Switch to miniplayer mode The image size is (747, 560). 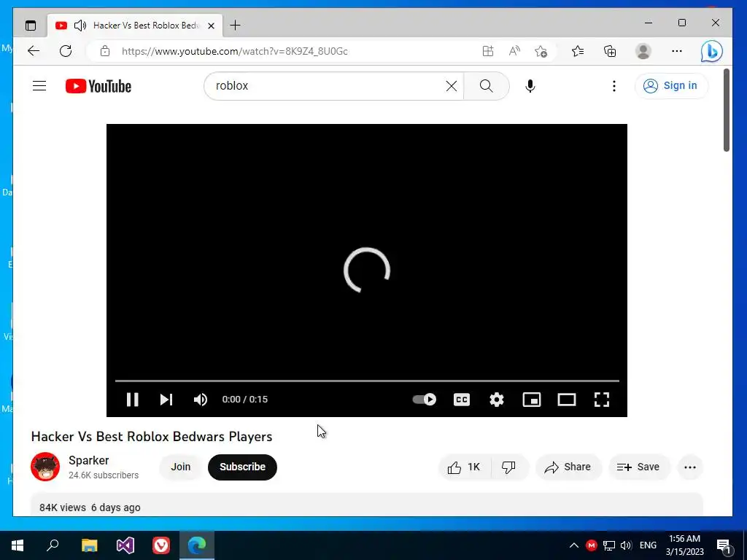[x=532, y=400]
